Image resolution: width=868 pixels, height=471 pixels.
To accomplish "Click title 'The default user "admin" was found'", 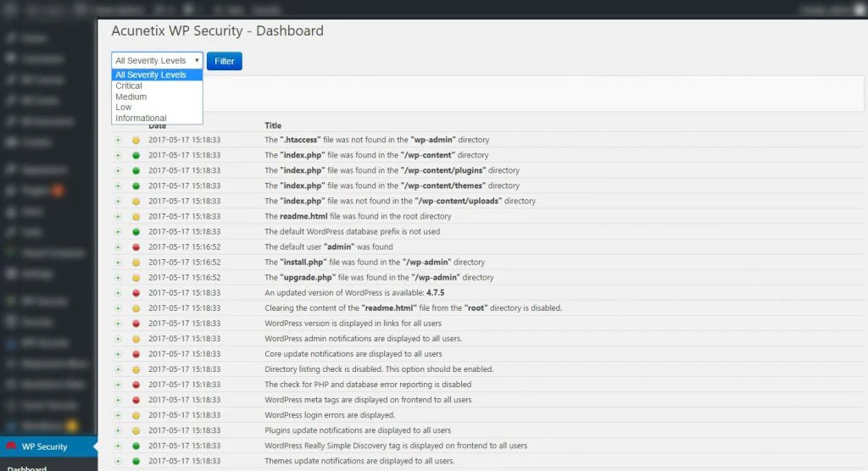I will click(328, 247).
